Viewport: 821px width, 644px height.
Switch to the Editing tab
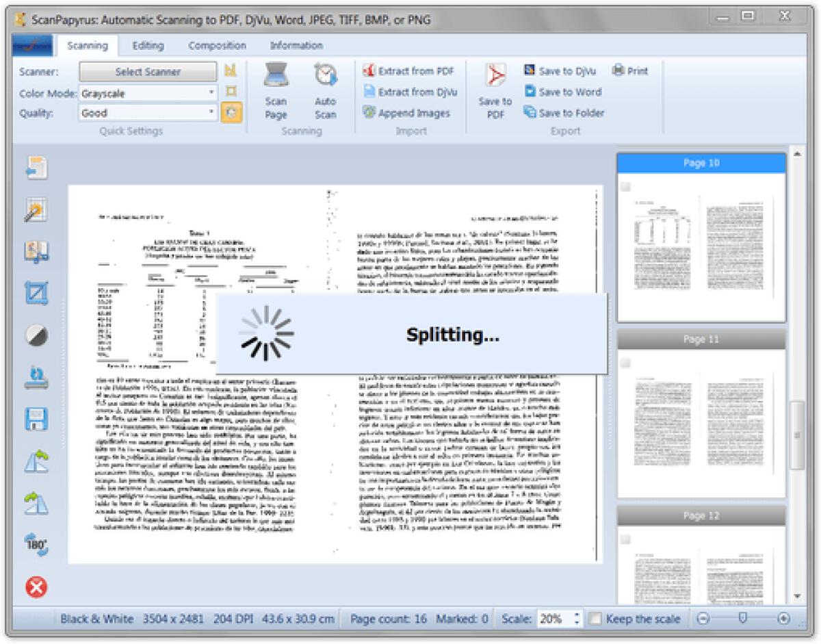click(x=148, y=45)
